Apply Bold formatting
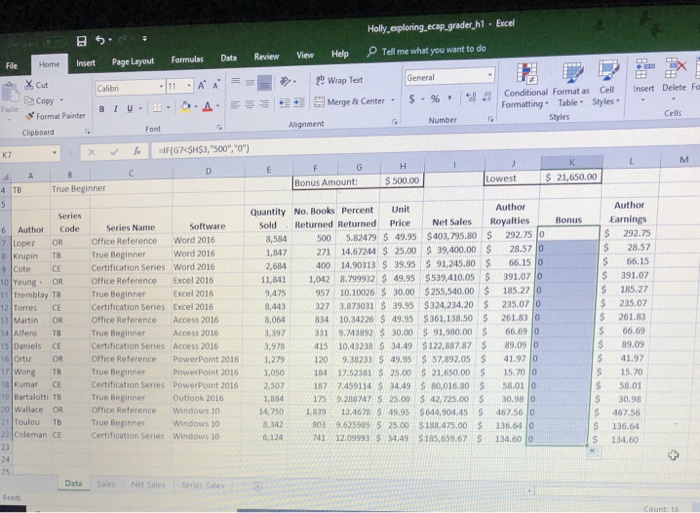This screenshot has height=513, width=700. [x=102, y=109]
